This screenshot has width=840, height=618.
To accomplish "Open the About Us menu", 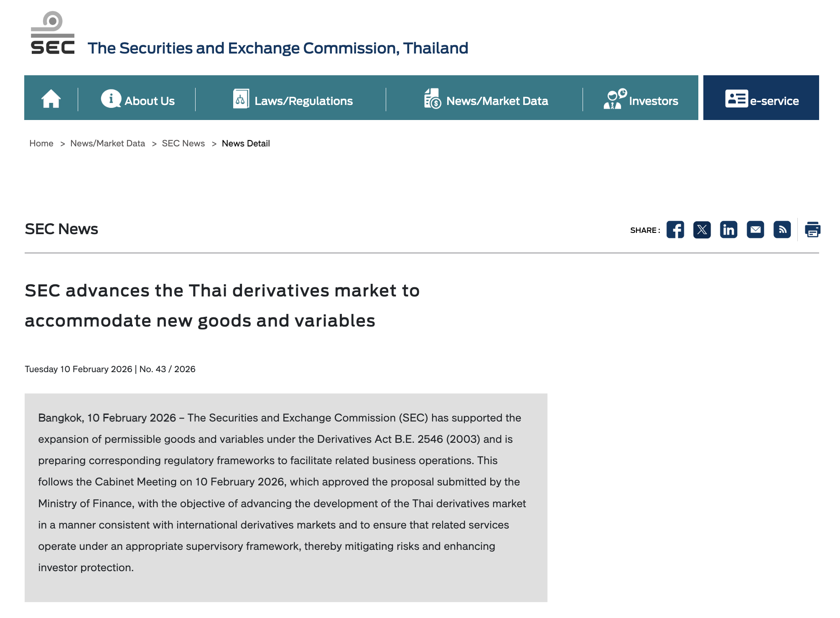I will [x=149, y=101].
